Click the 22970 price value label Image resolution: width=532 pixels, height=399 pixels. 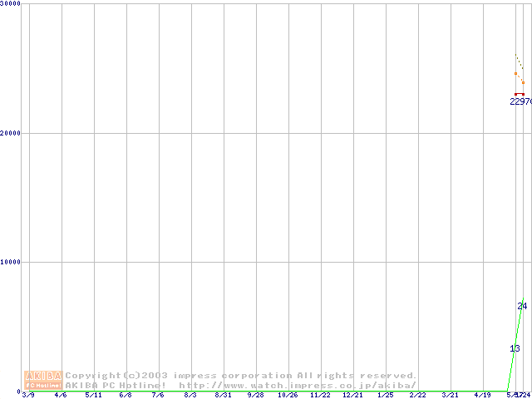(x=520, y=101)
